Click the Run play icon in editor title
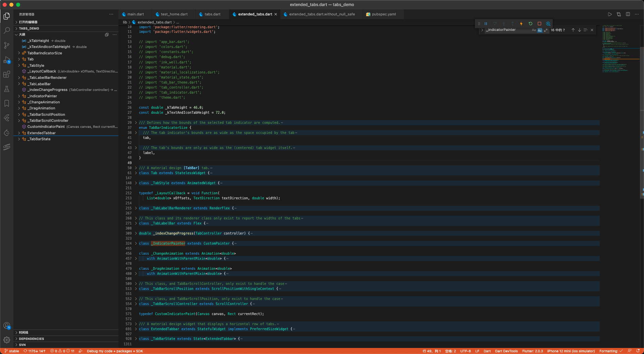Screen dimensions: 644x354 point(610,14)
